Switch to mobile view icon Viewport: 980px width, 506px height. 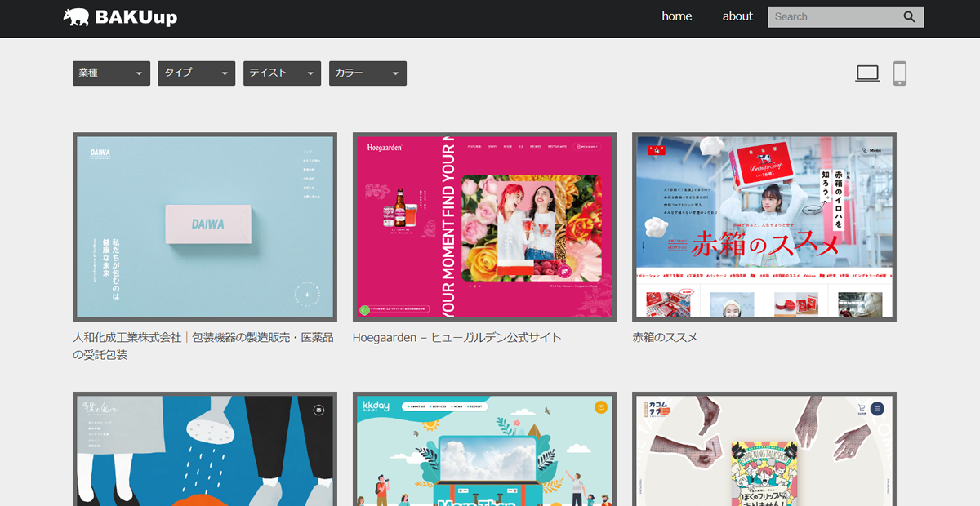[x=899, y=73]
